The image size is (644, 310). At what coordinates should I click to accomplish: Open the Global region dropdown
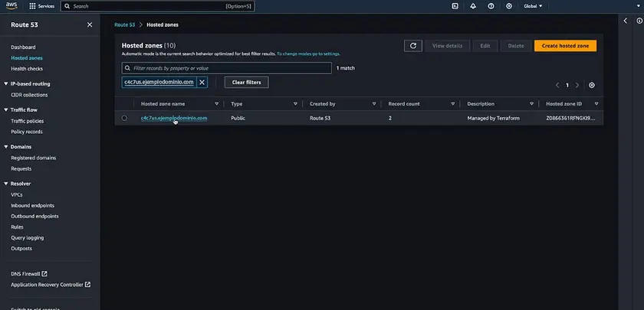(x=533, y=6)
